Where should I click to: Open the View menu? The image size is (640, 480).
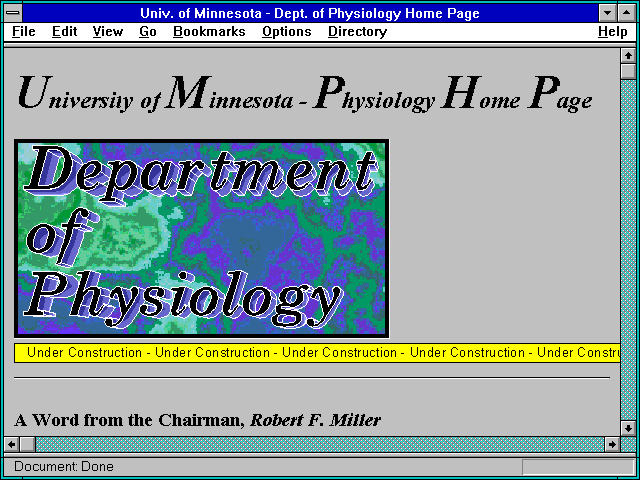coord(107,32)
